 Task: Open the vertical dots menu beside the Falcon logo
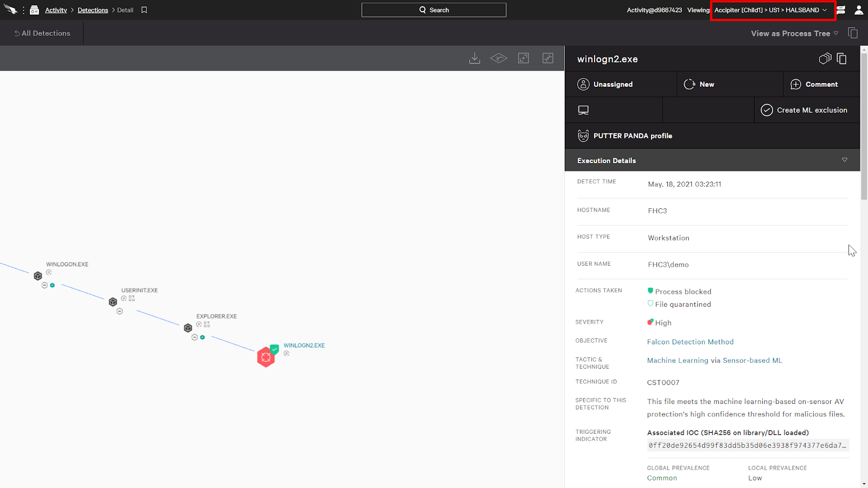(x=23, y=10)
